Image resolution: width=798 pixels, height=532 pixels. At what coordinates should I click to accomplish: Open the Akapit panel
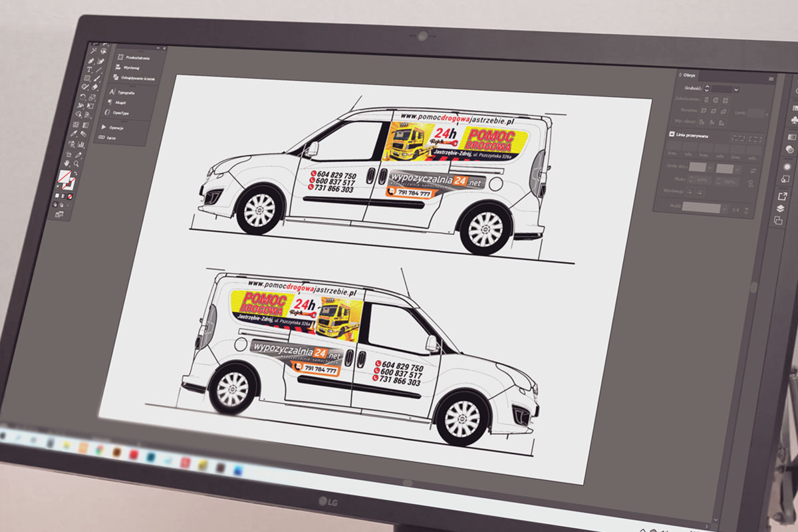[115, 103]
